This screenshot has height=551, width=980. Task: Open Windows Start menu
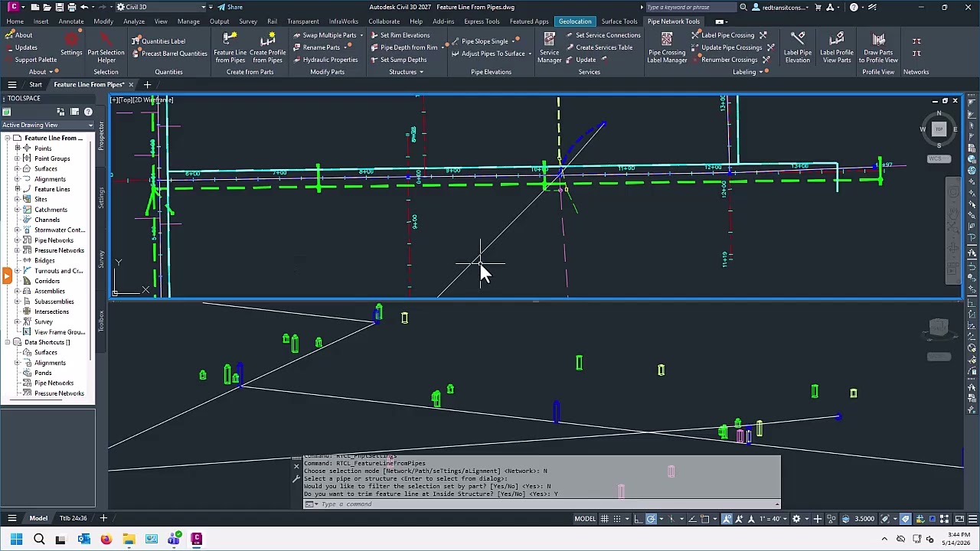coord(17,540)
